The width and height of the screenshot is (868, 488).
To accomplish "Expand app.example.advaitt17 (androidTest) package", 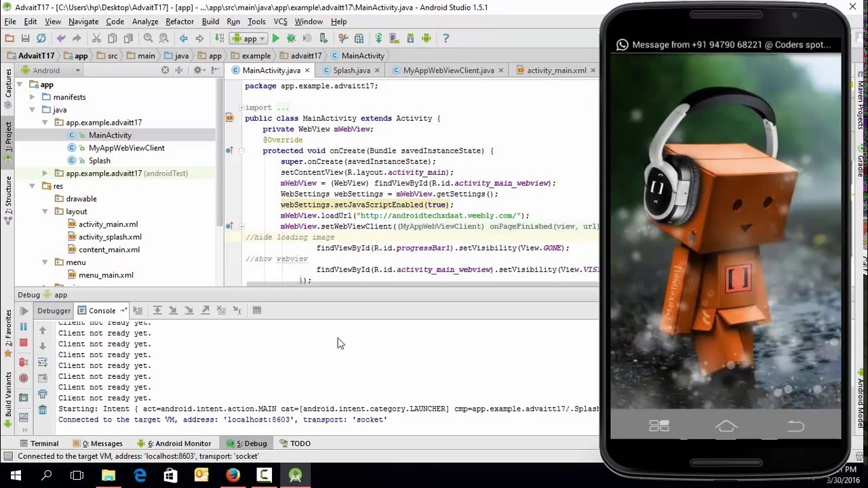I will coord(45,174).
